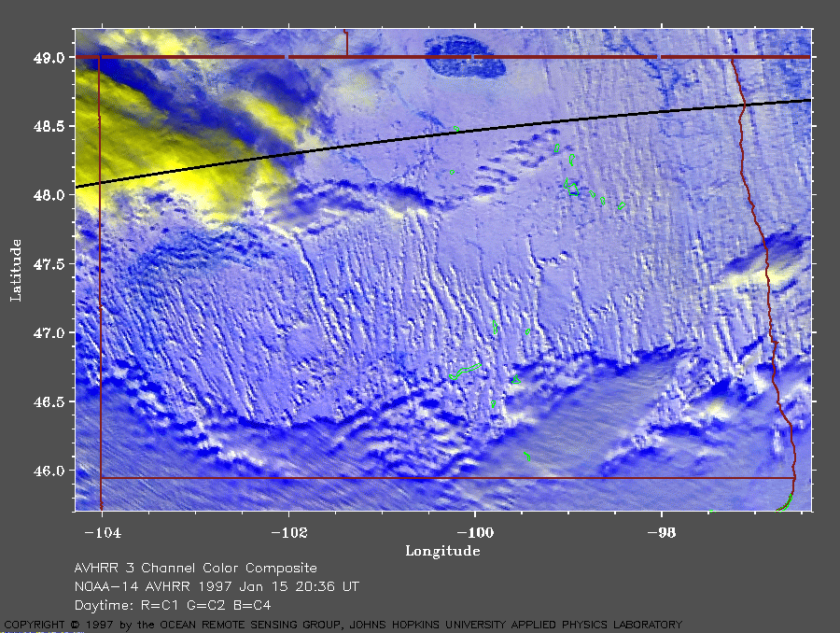Click the Latitude axis title
This screenshot has width=840, height=633.
tap(16, 271)
